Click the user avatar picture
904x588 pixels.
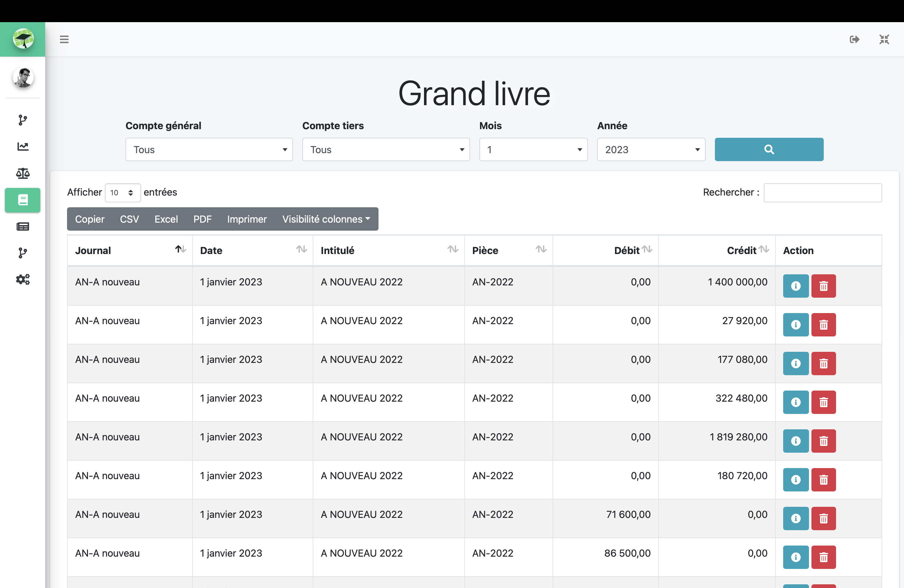pyautogui.click(x=23, y=77)
